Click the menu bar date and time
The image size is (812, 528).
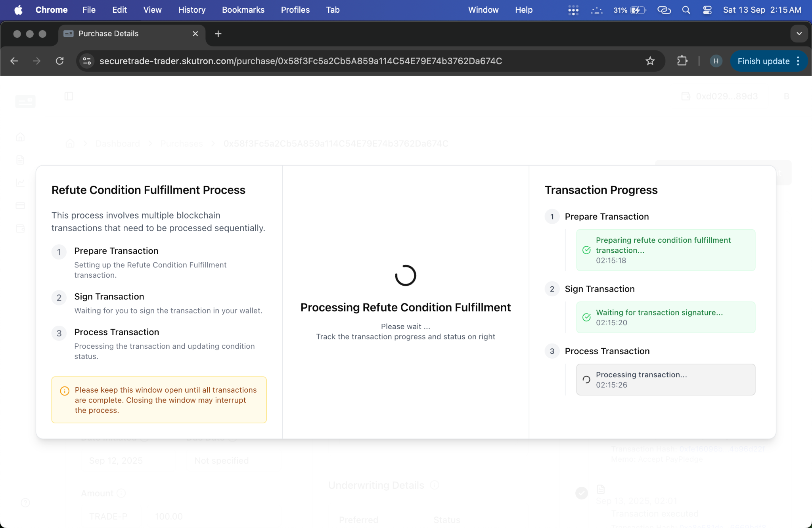pyautogui.click(x=762, y=10)
